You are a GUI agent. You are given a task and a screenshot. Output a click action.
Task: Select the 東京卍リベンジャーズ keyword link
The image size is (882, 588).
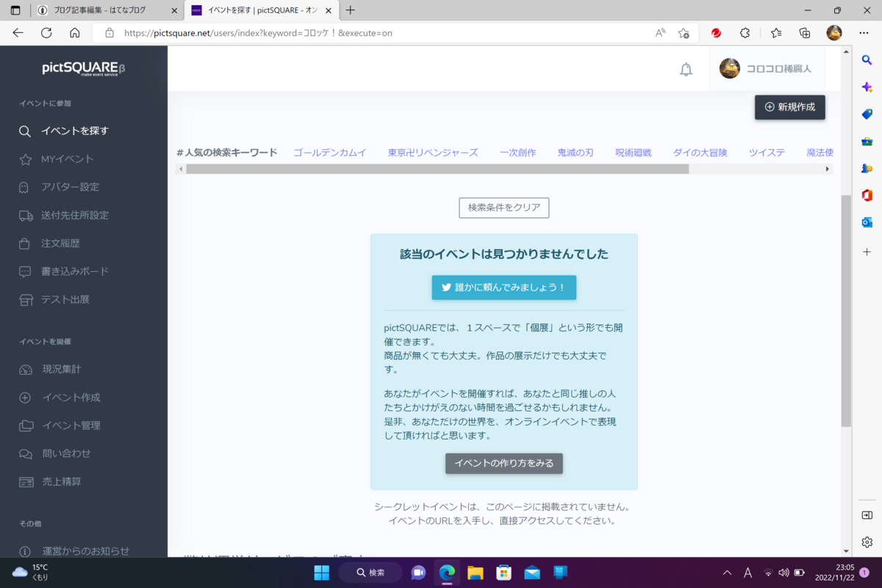click(x=433, y=153)
